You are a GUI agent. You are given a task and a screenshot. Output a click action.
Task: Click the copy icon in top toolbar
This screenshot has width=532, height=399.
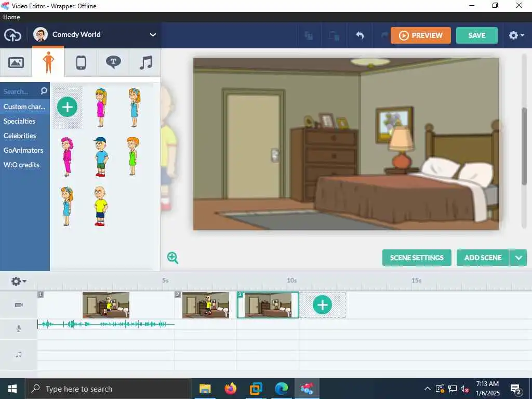pos(309,35)
